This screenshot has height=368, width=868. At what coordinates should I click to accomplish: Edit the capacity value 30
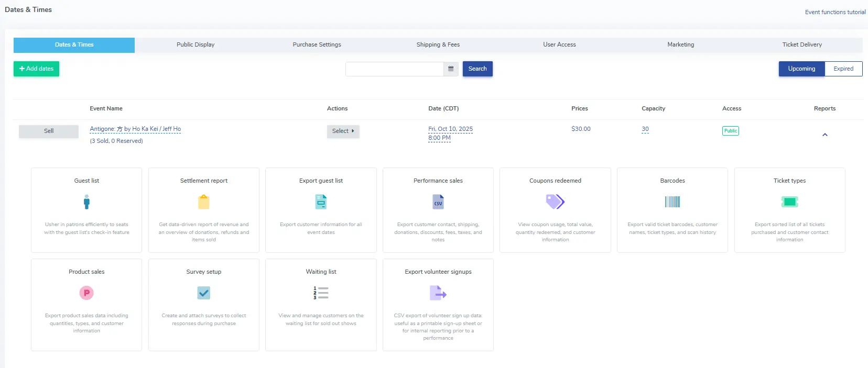point(645,129)
